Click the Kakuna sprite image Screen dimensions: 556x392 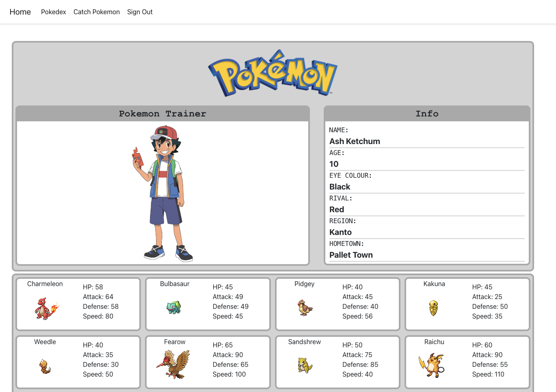click(x=434, y=308)
